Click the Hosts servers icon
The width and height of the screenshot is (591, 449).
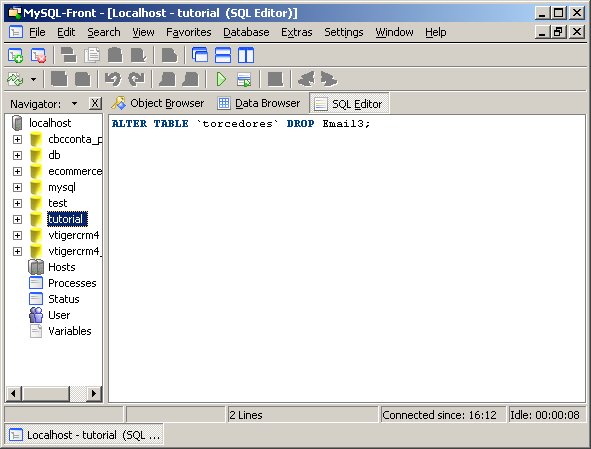pos(36,267)
